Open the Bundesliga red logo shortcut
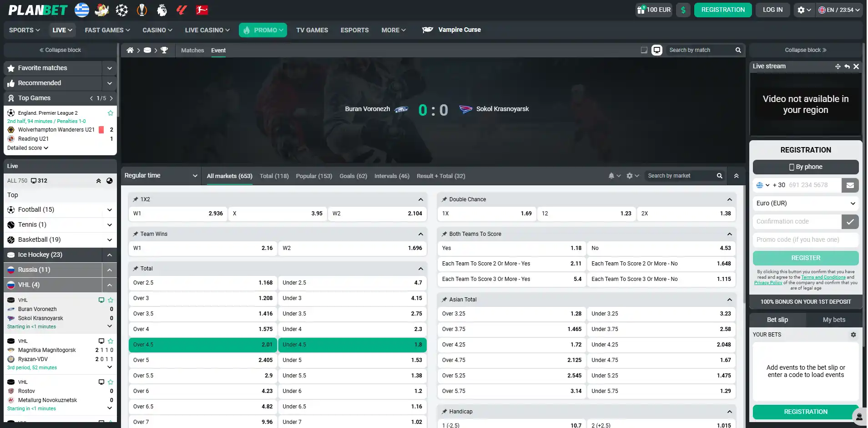This screenshot has width=868, height=428. 202,10
